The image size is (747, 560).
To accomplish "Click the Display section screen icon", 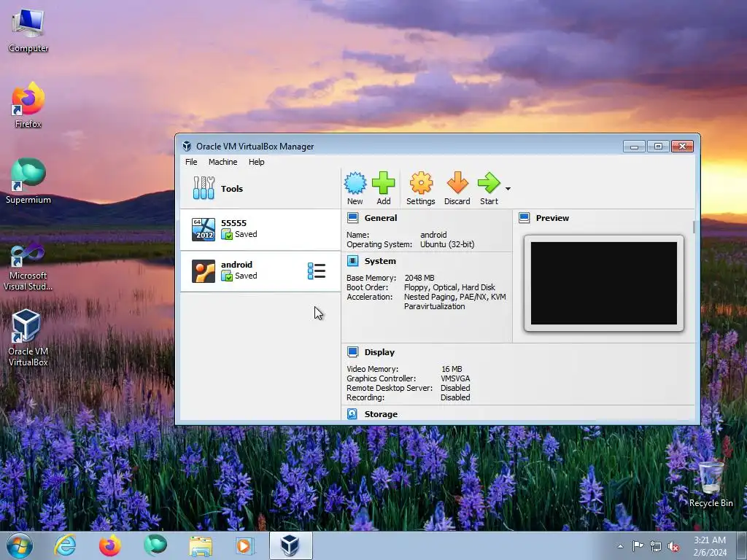I will pos(352,352).
